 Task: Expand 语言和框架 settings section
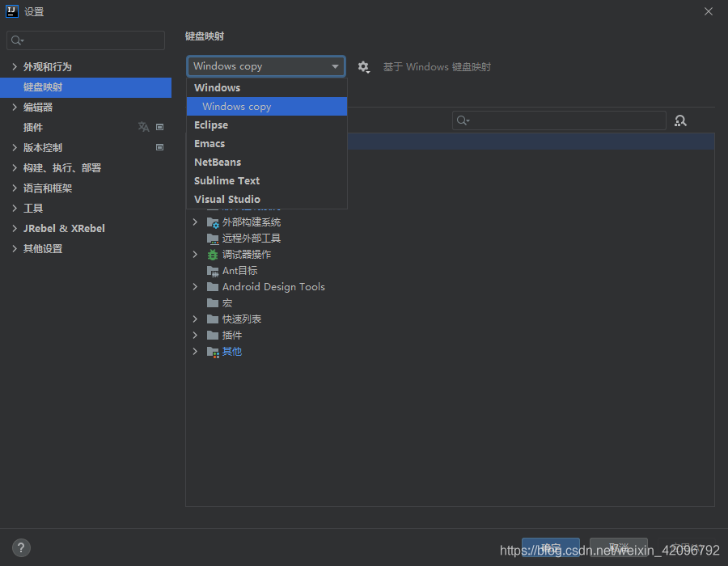15,188
